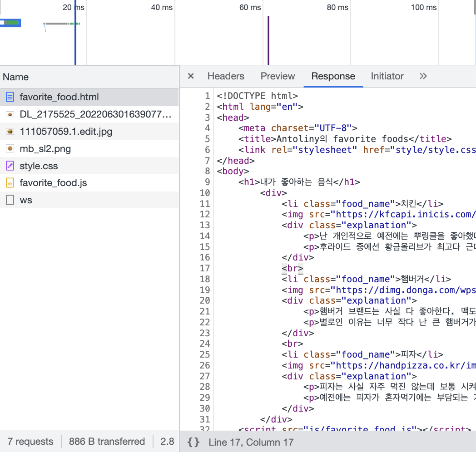Image resolution: width=476 pixels, height=452 pixels.
Task: Click the dimg.donga.com img src line
Action: point(378,290)
